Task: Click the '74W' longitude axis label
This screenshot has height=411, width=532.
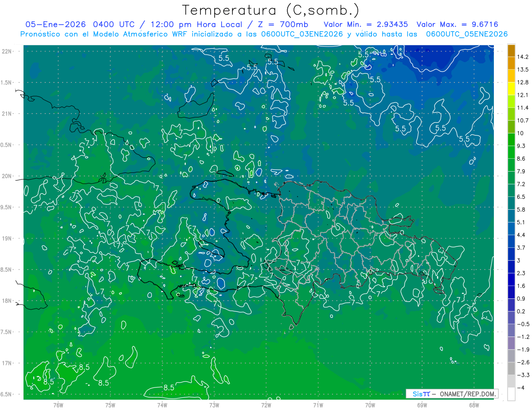Action: (162, 405)
